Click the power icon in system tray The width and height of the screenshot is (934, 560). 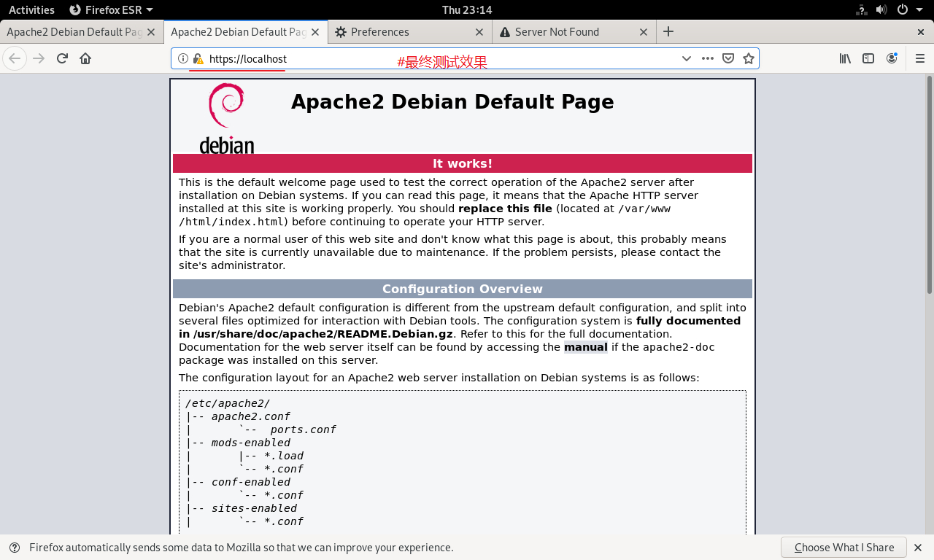[x=903, y=9]
